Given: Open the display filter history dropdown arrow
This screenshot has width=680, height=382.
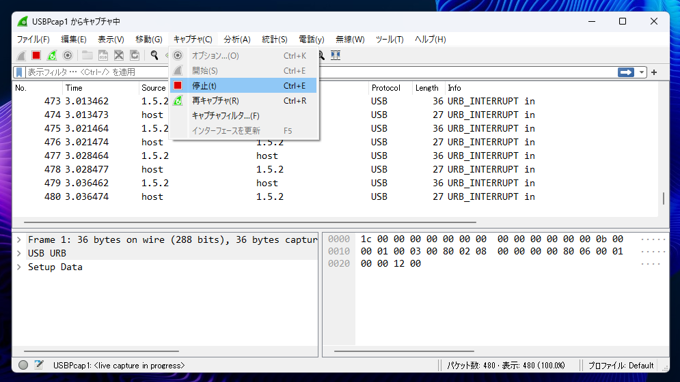Looking at the screenshot, I should (641, 72).
